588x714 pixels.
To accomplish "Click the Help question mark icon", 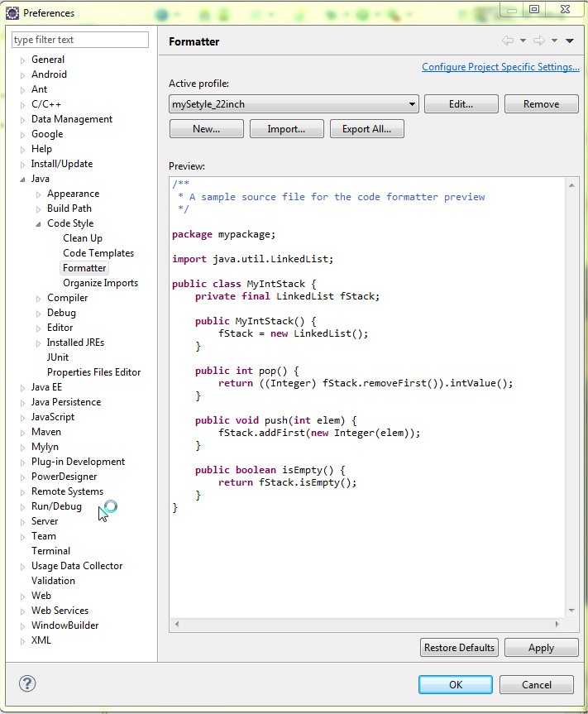I will click(27, 683).
